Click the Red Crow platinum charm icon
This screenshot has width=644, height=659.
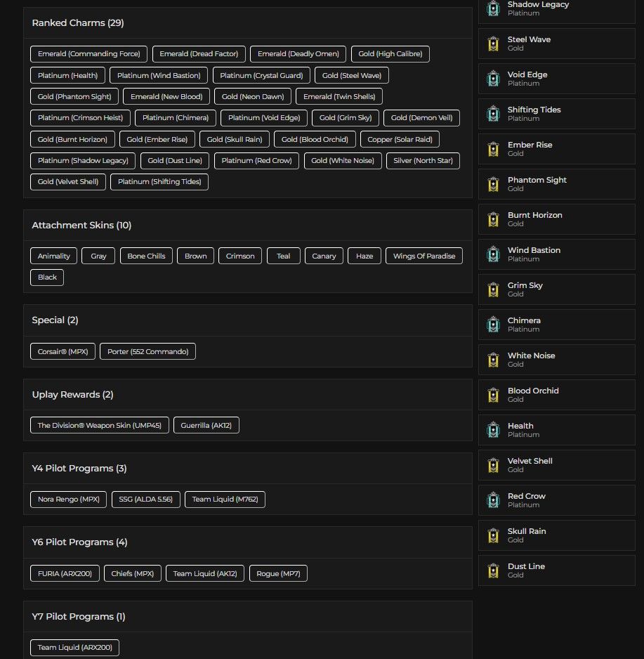click(493, 500)
